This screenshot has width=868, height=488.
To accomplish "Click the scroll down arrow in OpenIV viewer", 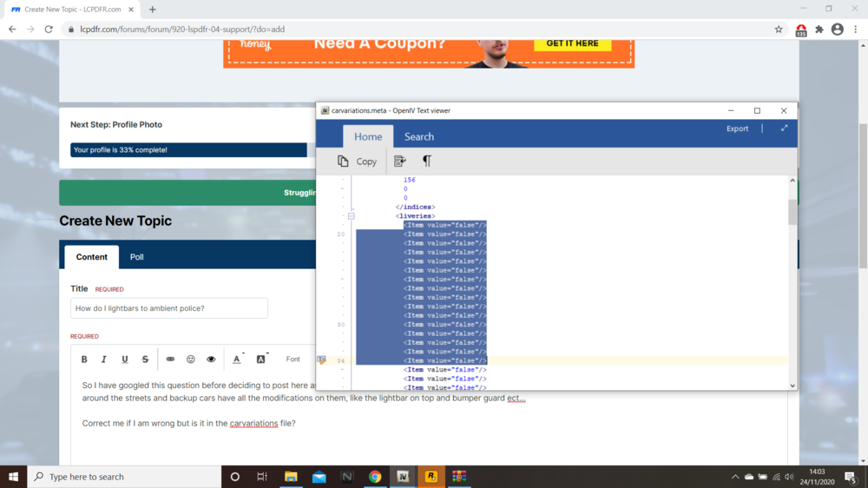I will click(792, 386).
